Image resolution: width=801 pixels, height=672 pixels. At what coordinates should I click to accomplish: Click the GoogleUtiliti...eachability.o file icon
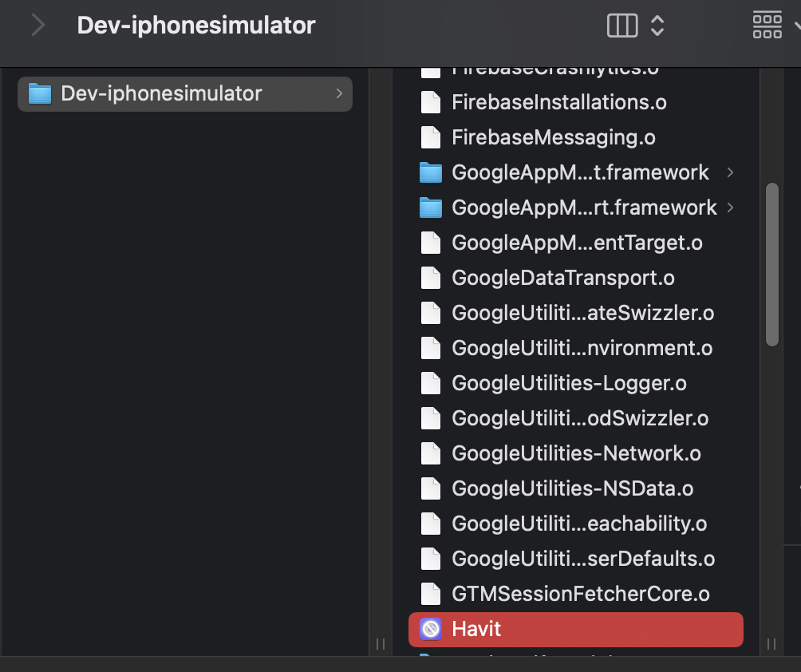[431, 524]
